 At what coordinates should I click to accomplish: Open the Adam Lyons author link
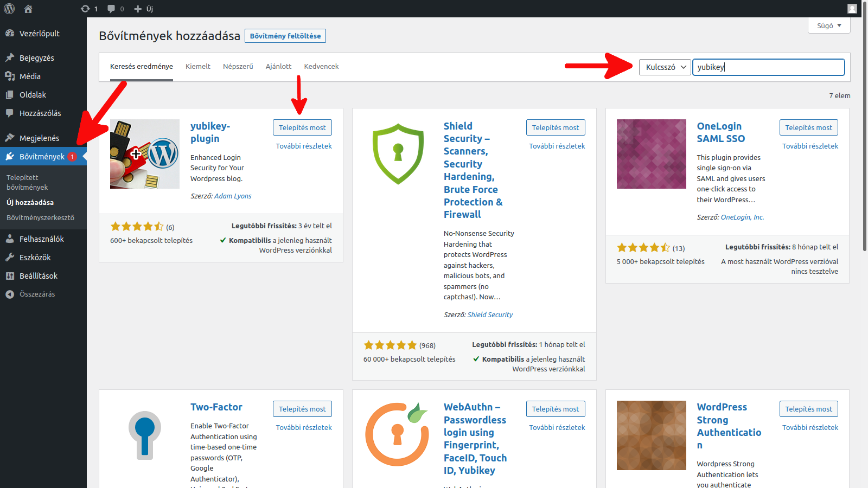(233, 196)
